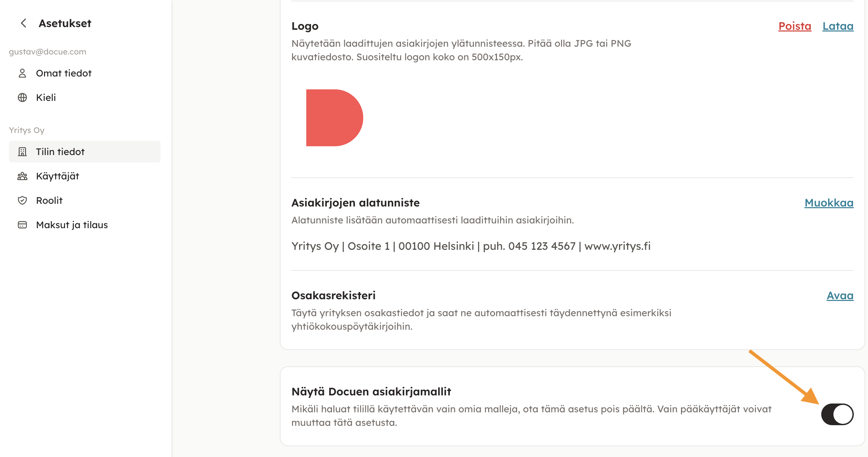Click the Asetukset heading title

65,23
